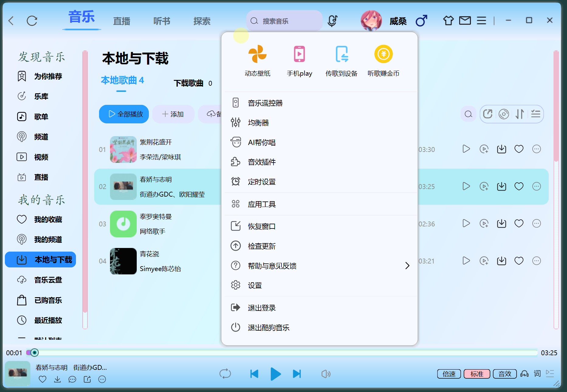Image resolution: width=567 pixels, height=392 pixels.
Task: Focus the 搜索音乐 search field
Action: (284, 21)
